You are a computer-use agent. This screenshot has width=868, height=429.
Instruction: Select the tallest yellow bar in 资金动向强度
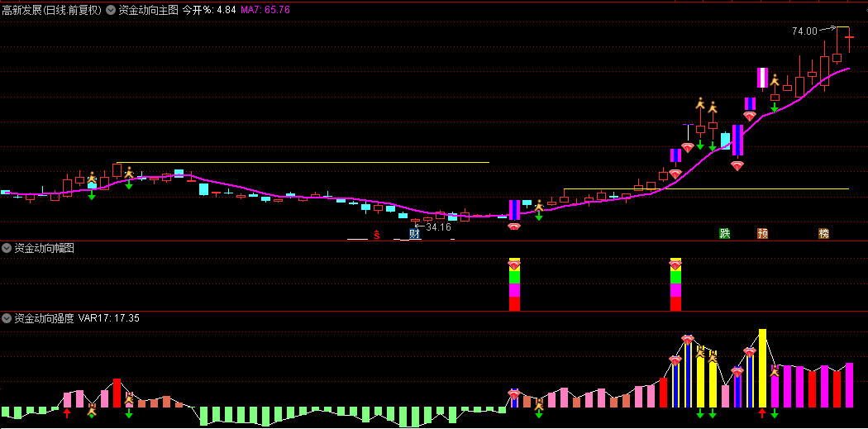pos(762,368)
